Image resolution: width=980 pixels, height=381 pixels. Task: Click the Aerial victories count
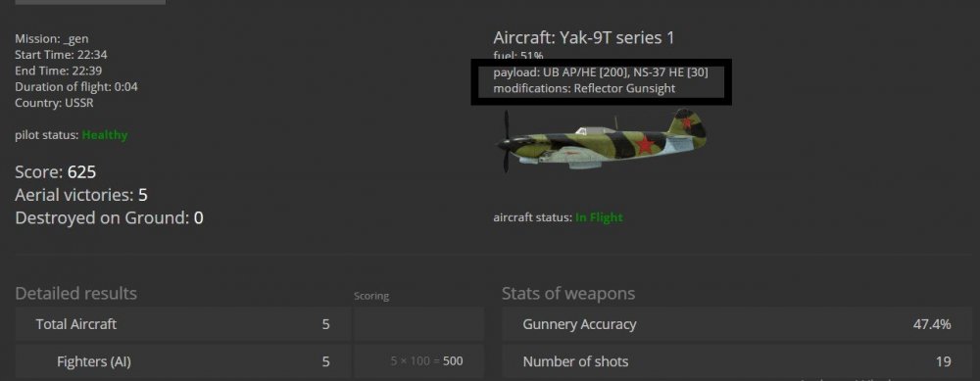(x=142, y=195)
